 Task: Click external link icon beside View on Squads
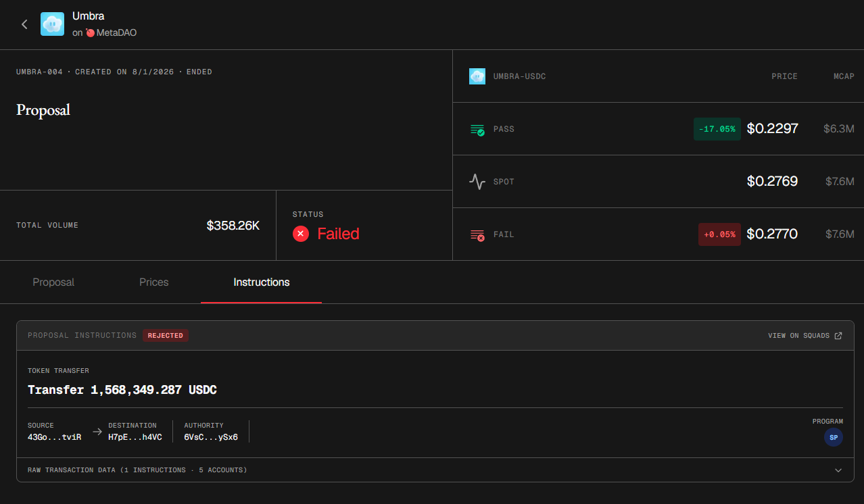(x=838, y=335)
